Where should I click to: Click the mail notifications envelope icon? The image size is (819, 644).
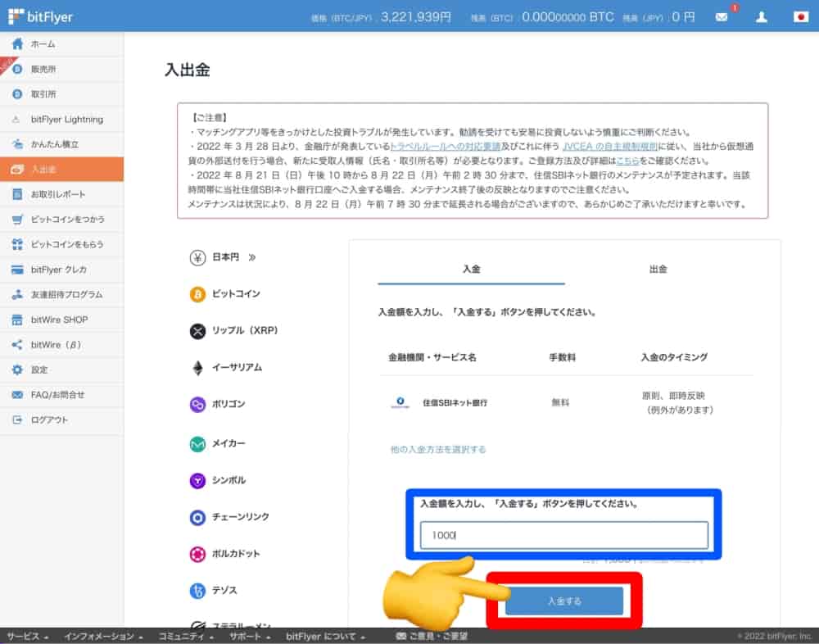coord(722,16)
